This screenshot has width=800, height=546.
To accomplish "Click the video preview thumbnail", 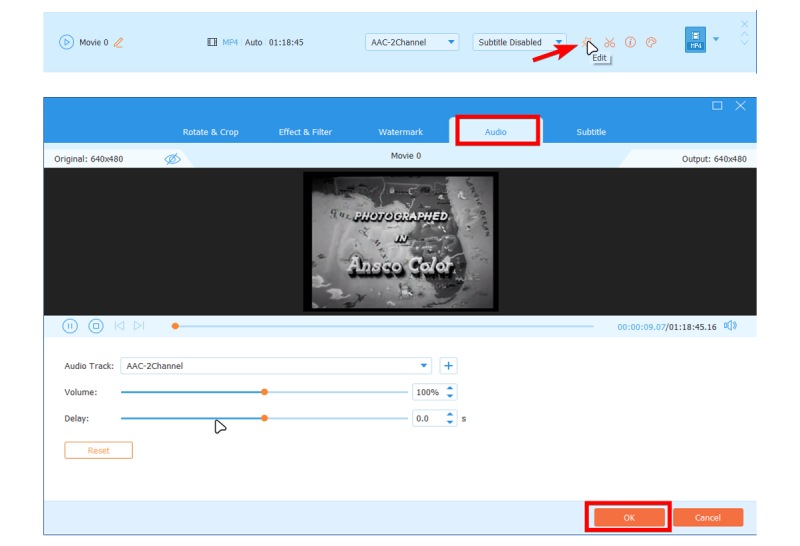I will point(401,242).
